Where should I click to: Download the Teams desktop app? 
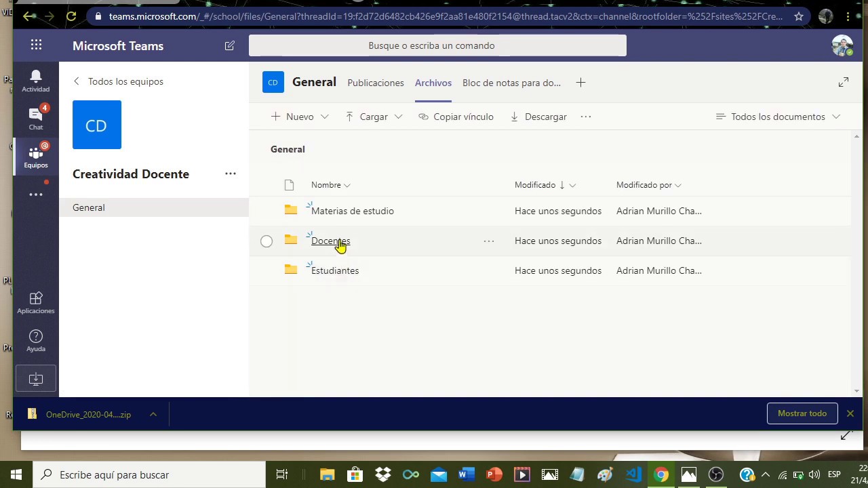coord(36,379)
